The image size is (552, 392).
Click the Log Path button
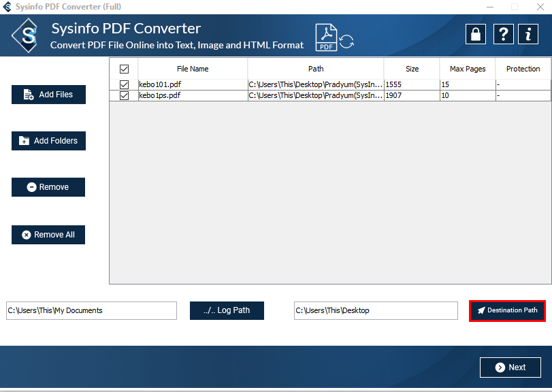(x=227, y=310)
